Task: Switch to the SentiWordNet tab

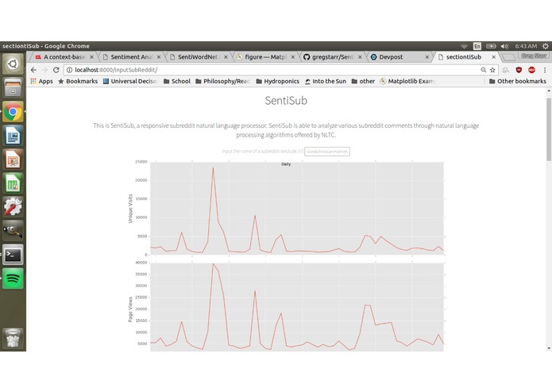Action: [x=199, y=57]
